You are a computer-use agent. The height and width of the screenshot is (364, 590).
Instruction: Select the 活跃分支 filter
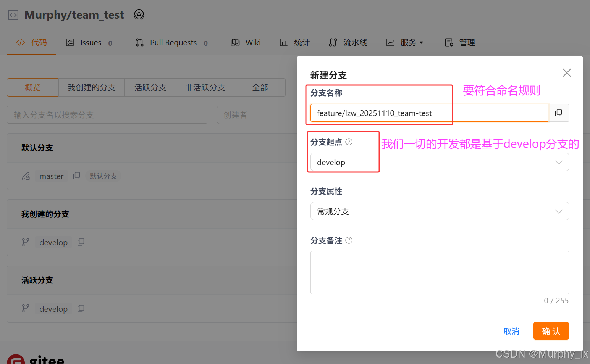150,87
